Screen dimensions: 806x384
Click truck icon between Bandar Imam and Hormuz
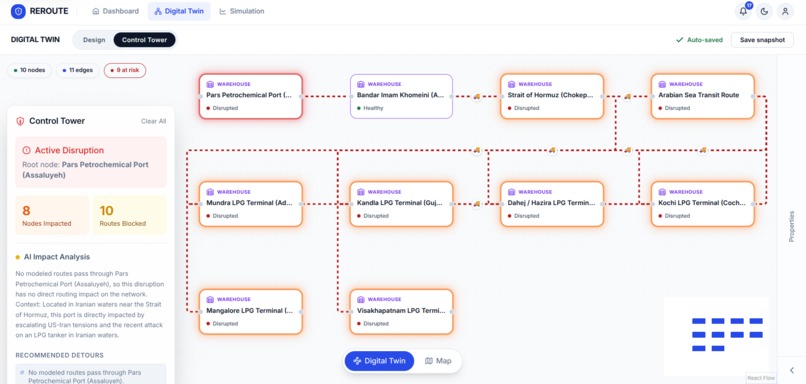(477, 96)
